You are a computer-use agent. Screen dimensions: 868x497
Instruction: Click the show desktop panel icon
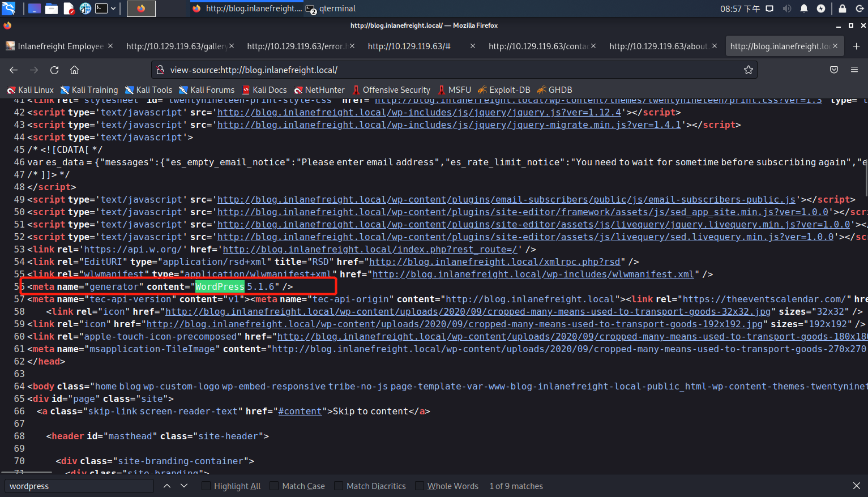pyautogui.click(x=35, y=8)
